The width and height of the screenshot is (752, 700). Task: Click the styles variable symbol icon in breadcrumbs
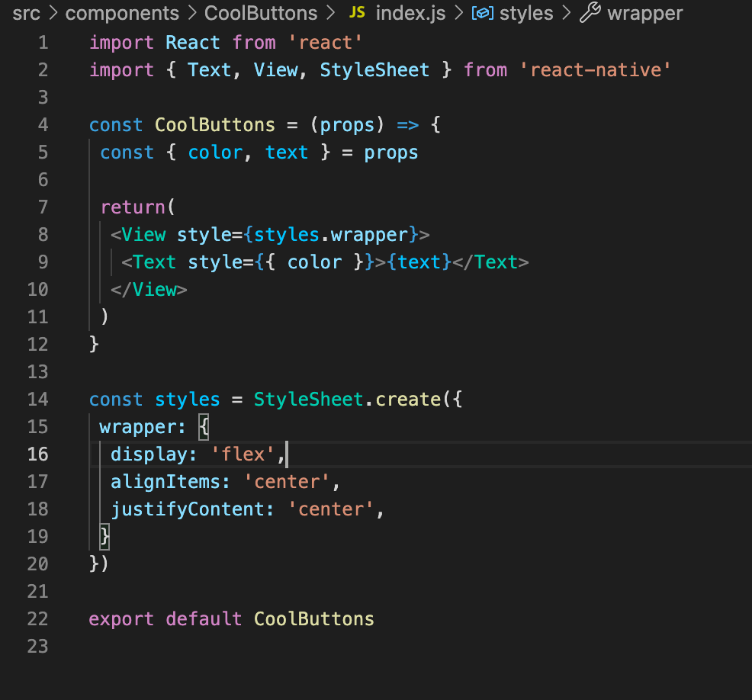pos(482,13)
